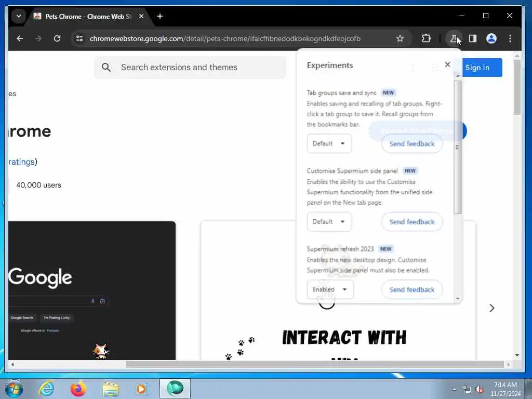Click the muted volume tray icon
Image resolution: width=532 pixels, height=399 pixels.
pos(480,390)
